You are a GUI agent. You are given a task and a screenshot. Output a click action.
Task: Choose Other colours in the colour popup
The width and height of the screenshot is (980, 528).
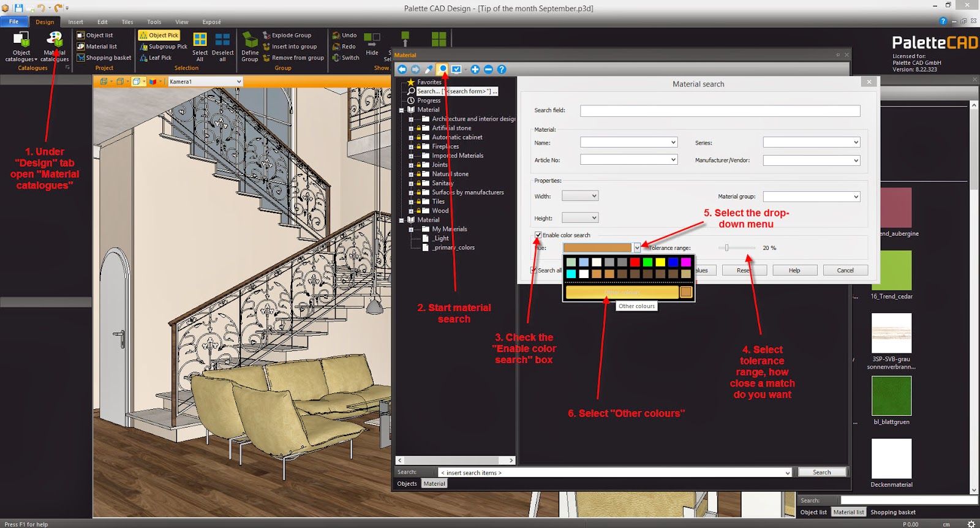click(x=621, y=292)
